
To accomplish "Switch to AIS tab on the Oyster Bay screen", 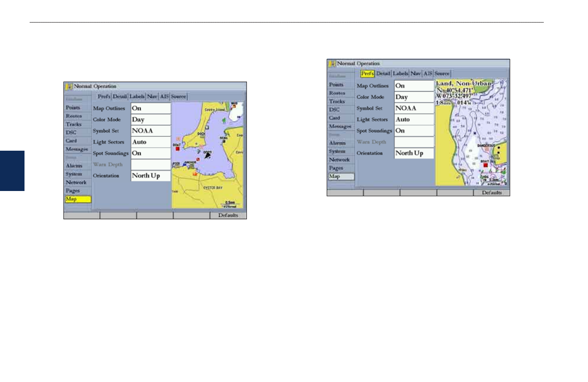I will pos(164,96).
